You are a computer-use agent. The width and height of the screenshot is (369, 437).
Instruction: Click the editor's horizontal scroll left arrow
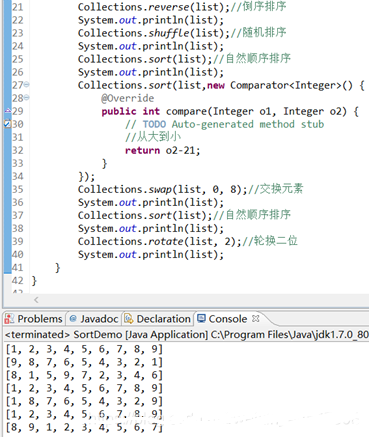click(x=36, y=300)
